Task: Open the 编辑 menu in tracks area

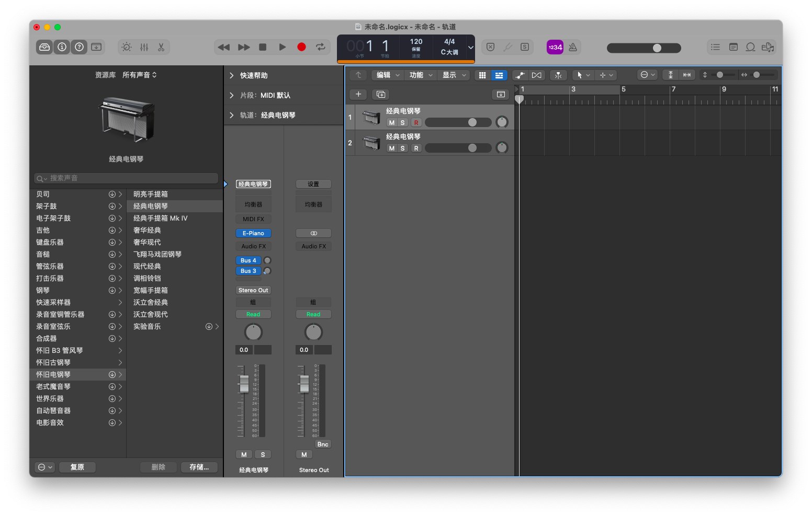Action: pos(388,75)
